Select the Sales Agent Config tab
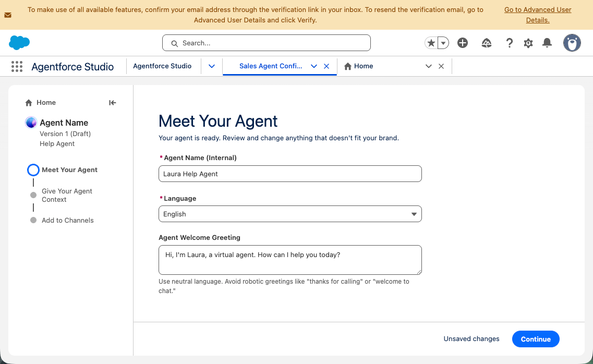 click(x=271, y=66)
